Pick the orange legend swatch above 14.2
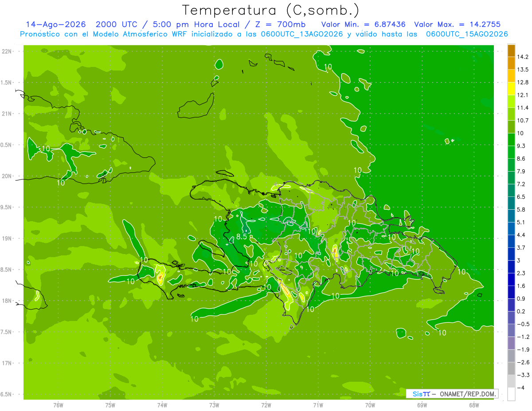The image size is (532, 411). 511,51
